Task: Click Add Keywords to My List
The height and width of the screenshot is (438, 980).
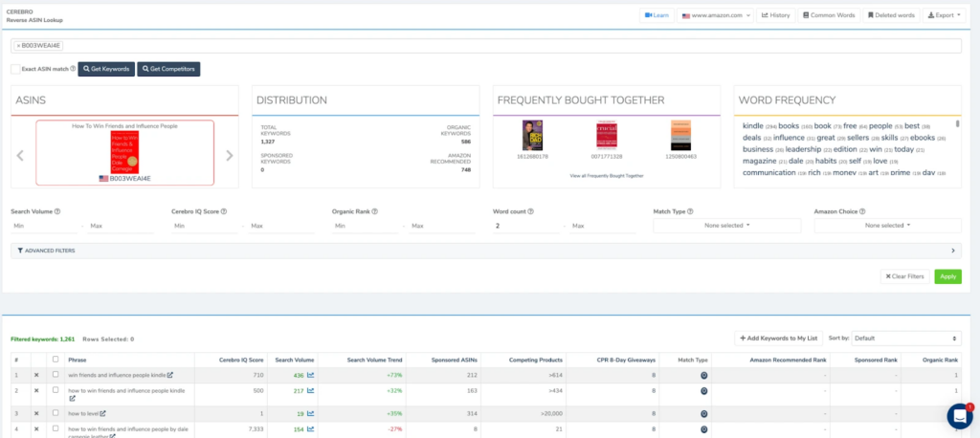Action: (x=779, y=338)
